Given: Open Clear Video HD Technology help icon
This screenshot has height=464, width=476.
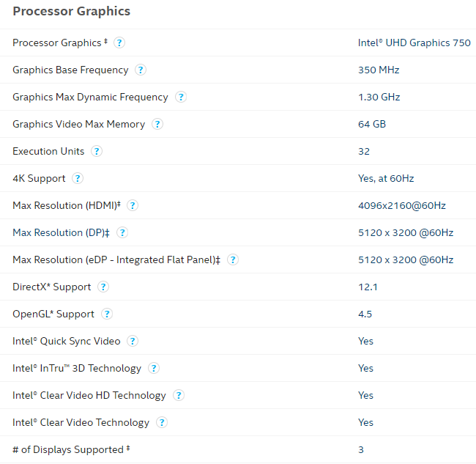Looking at the screenshot, I should point(179,395).
